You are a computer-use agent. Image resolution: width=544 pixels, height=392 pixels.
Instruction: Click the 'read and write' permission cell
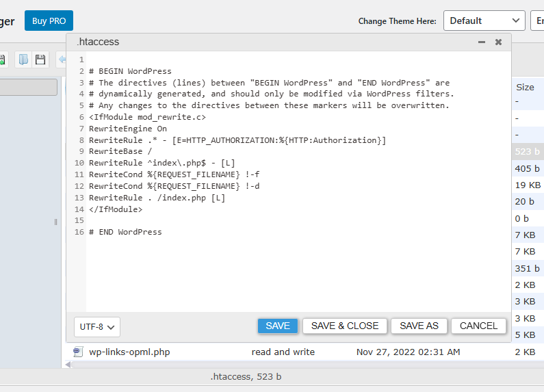(283, 352)
